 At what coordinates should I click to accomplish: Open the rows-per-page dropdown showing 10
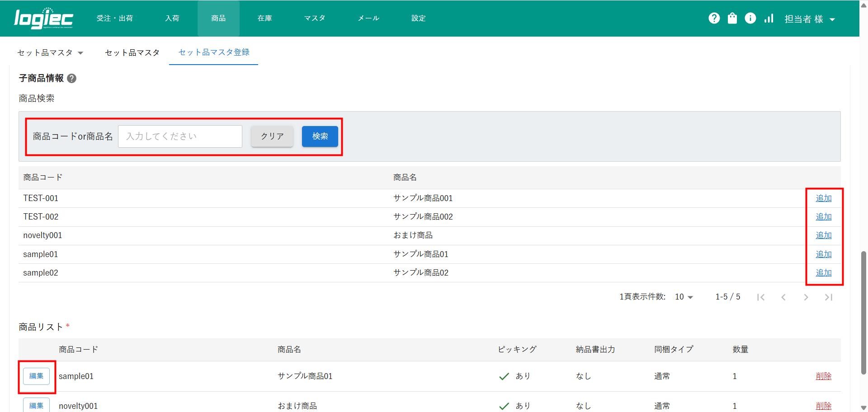pyautogui.click(x=684, y=297)
